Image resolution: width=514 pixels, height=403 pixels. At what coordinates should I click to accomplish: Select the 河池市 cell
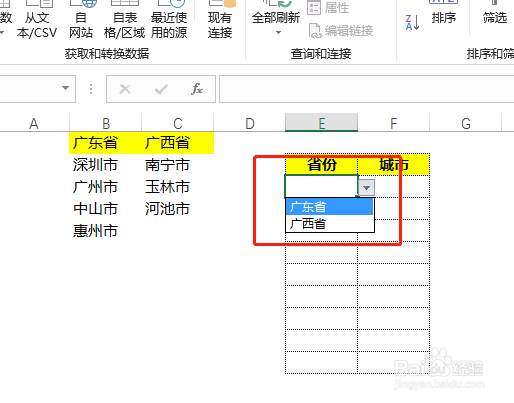click(178, 209)
